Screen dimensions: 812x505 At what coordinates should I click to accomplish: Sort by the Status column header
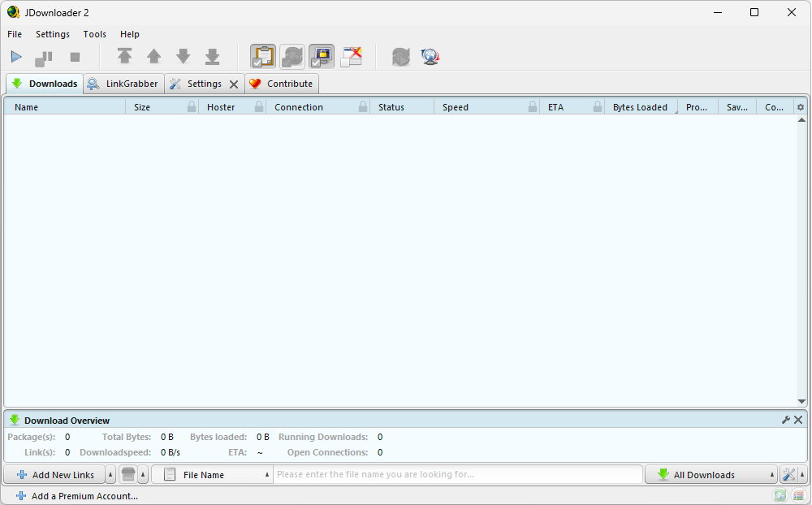coord(402,107)
